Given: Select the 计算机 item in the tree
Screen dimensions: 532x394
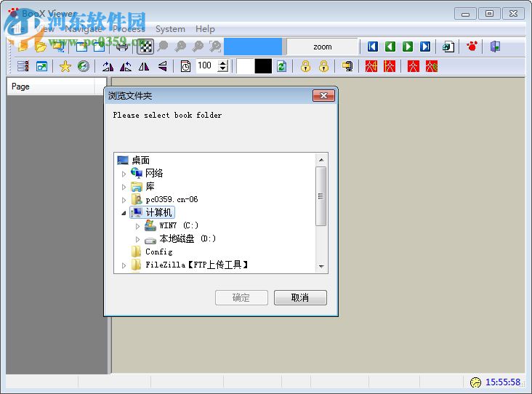Looking at the screenshot, I should tap(158, 213).
